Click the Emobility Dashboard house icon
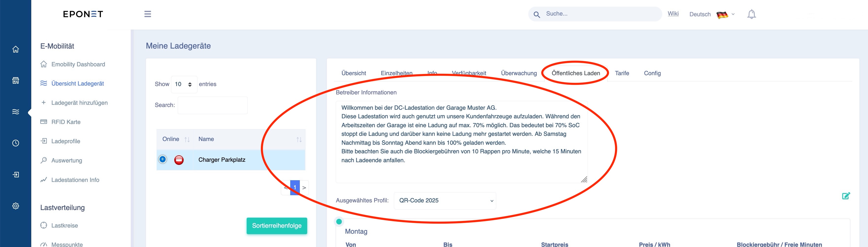Screen dimensions: 868x247 point(44,64)
